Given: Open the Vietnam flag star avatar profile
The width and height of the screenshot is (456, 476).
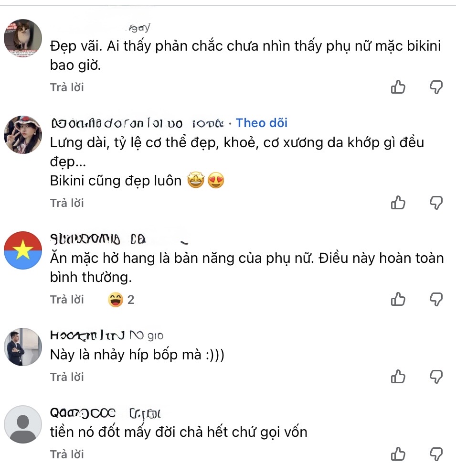Looking at the screenshot, I should click(x=23, y=250).
